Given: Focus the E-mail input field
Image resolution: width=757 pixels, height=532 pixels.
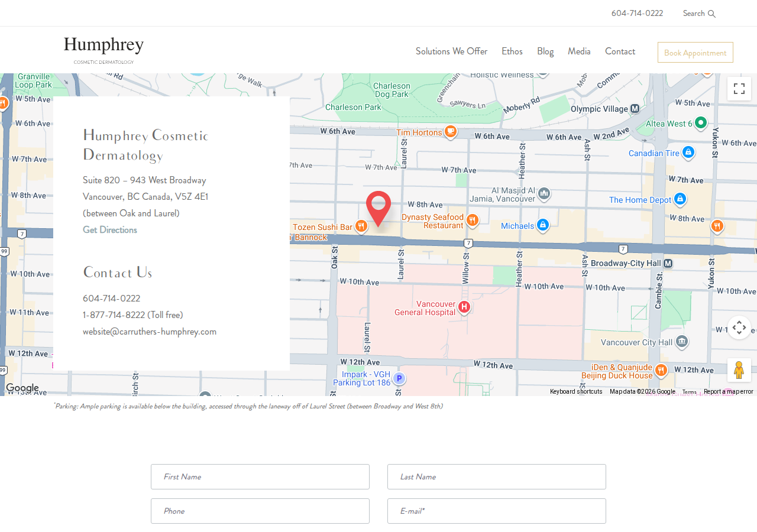Looking at the screenshot, I should [x=497, y=511].
